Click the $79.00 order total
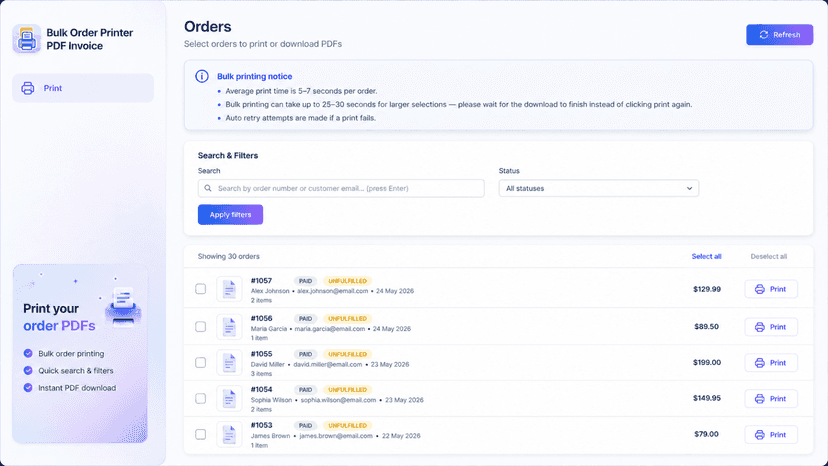Image resolution: width=828 pixels, height=466 pixels. pos(707,435)
